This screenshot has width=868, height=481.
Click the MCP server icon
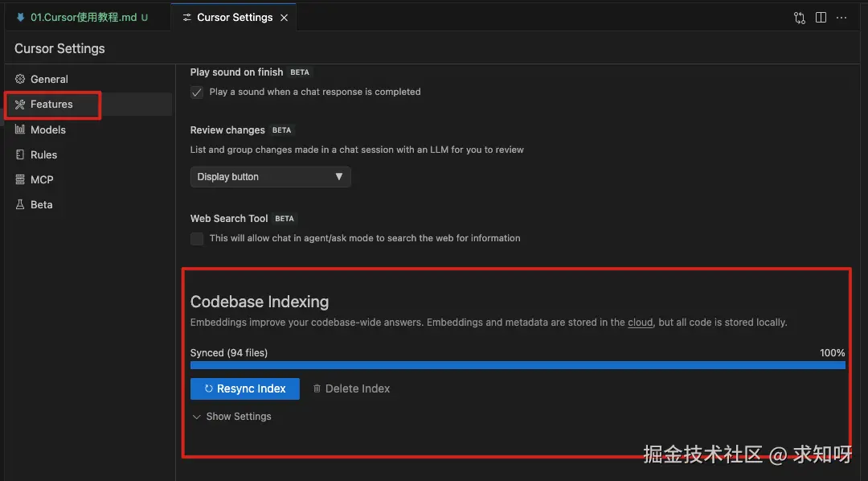(20, 179)
